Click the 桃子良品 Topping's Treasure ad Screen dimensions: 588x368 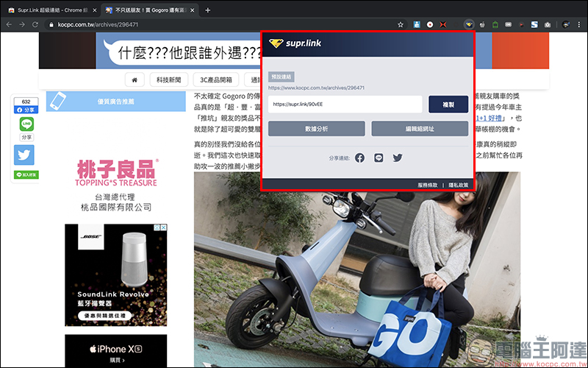pyautogui.click(x=116, y=184)
